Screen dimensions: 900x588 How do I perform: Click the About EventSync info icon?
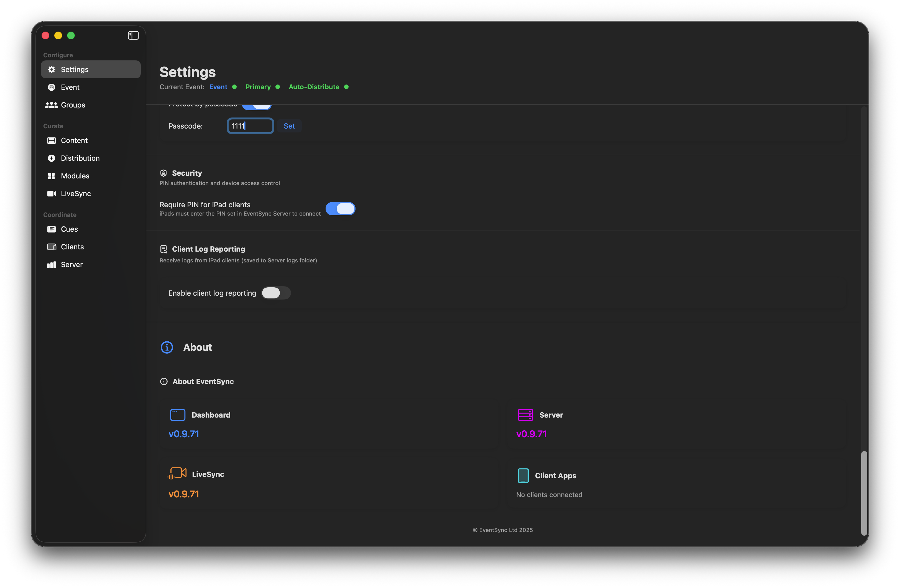[x=164, y=382]
